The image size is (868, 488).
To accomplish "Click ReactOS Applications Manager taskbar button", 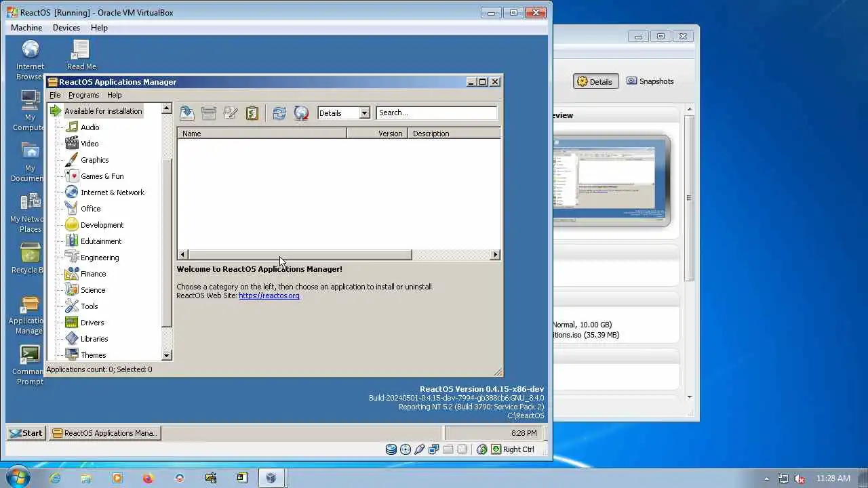I will 105,433.
